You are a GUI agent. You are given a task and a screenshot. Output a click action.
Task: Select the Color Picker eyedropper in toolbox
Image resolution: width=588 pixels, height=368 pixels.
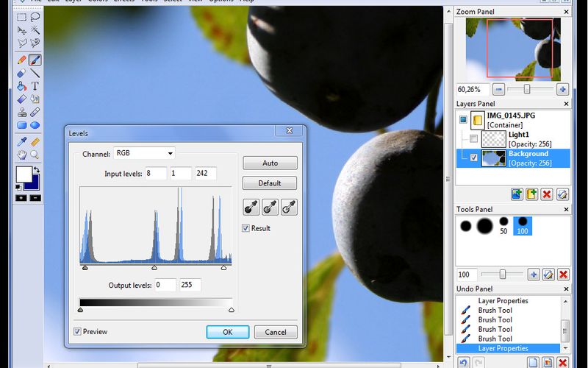(21, 141)
